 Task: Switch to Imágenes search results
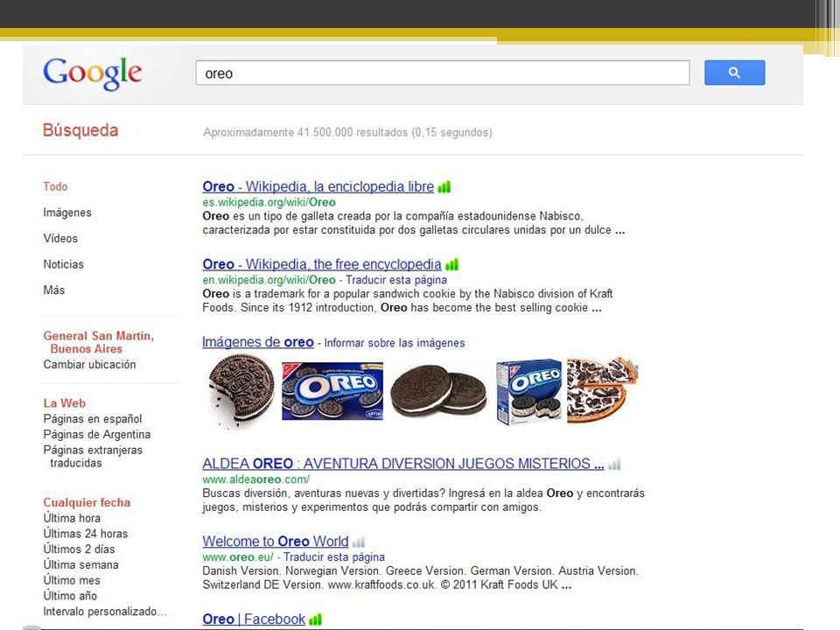(x=67, y=213)
